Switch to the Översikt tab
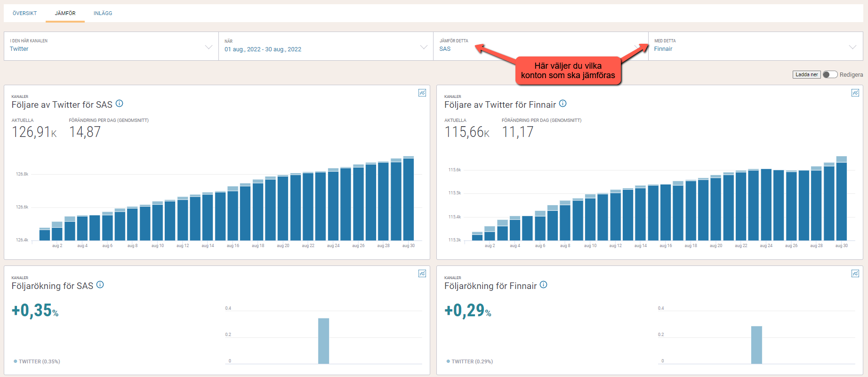This screenshot has height=377, width=868. (24, 13)
